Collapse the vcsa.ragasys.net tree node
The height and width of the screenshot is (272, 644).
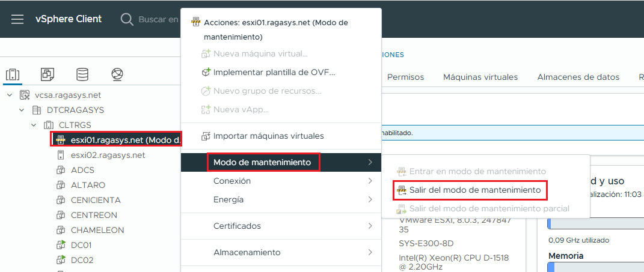(x=10, y=95)
